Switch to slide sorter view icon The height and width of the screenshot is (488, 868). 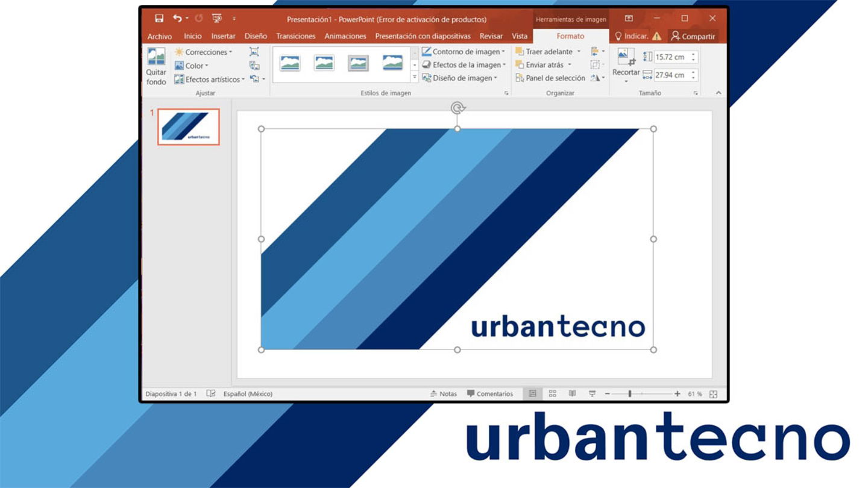click(552, 394)
